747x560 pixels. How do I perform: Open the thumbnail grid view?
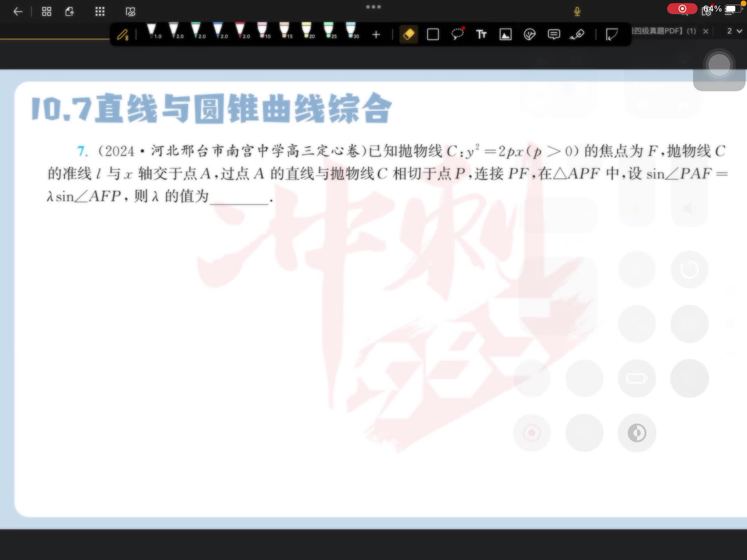point(47,12)
